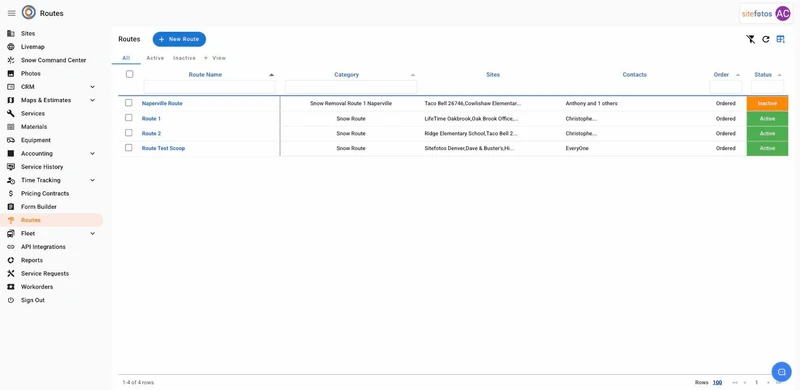Click the Snow Command Center snowflake icon

(11, 60)
